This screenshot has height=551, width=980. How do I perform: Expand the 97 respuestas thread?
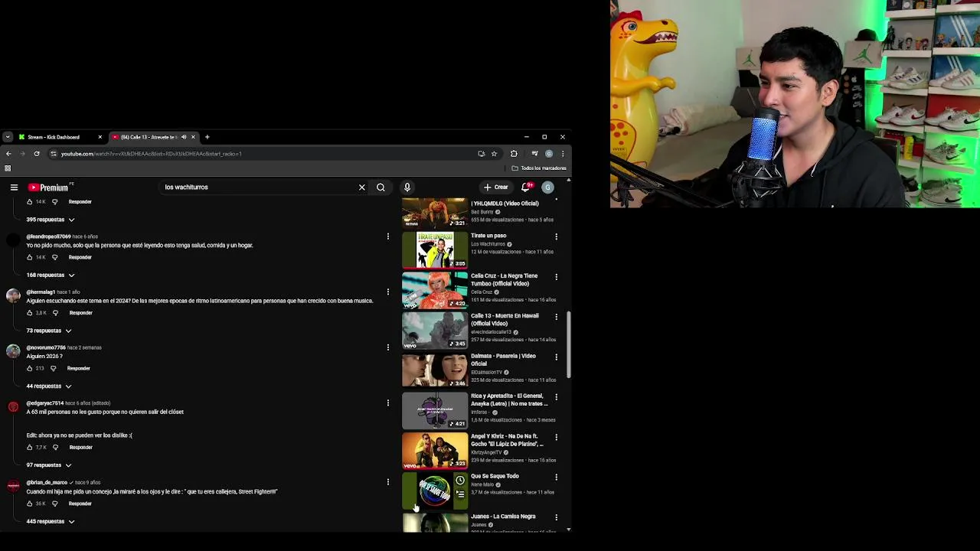click(49, 465)
